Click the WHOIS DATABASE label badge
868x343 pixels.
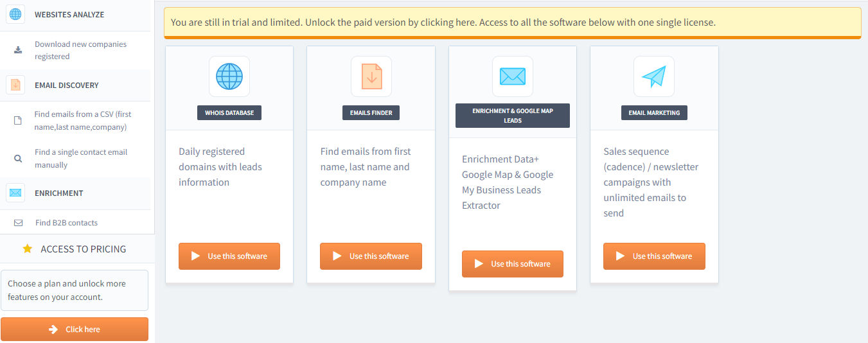pyautogui.click(x=229, y=112)
